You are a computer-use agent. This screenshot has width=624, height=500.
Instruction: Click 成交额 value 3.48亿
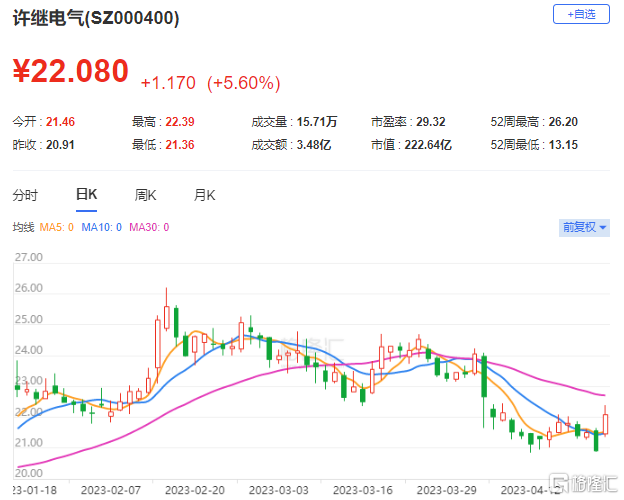314,145
